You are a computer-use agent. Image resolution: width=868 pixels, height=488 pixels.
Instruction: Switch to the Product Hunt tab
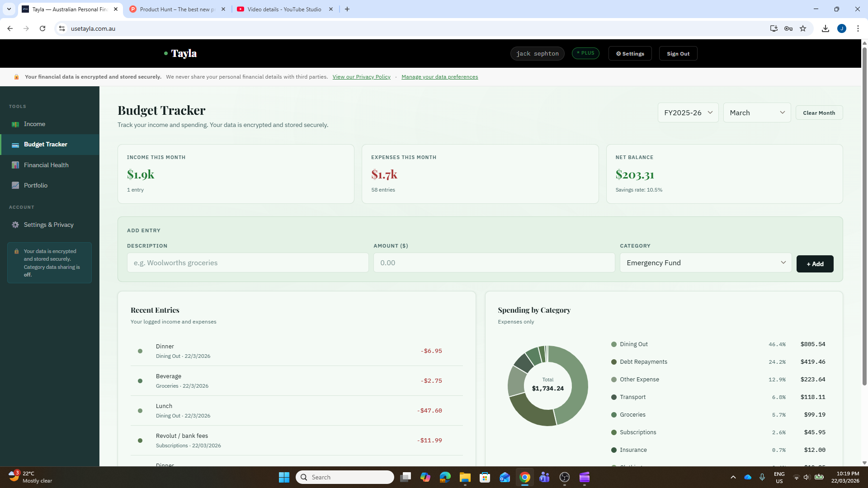pyautogui.click(x=176, y=9)
